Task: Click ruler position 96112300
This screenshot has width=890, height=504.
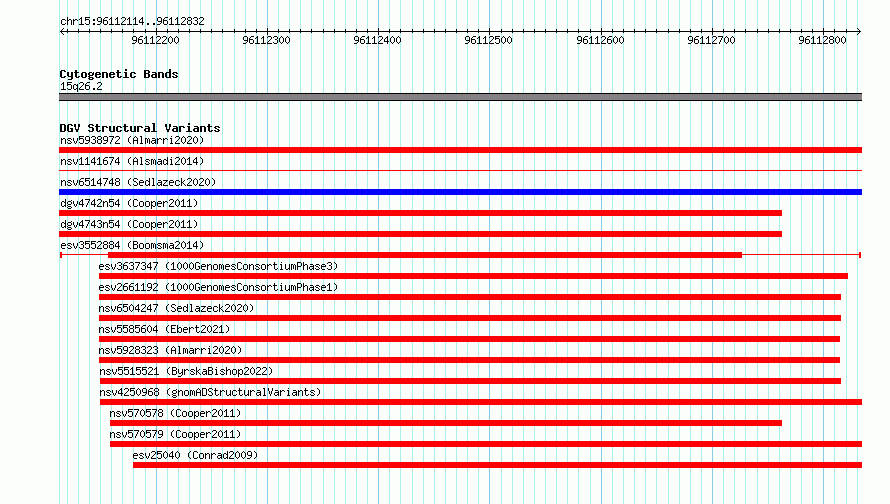Action: (x=266, y=40)
